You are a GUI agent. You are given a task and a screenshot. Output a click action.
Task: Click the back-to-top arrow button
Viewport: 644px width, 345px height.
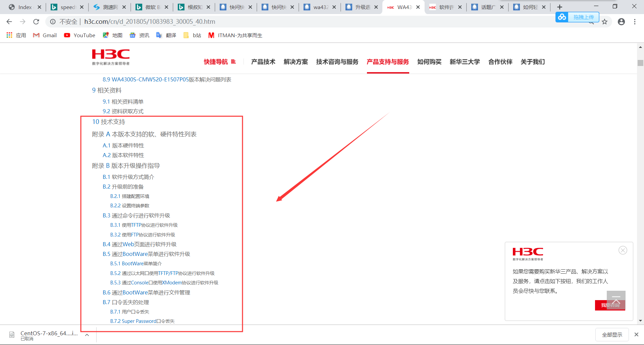(x=616, y=300)
